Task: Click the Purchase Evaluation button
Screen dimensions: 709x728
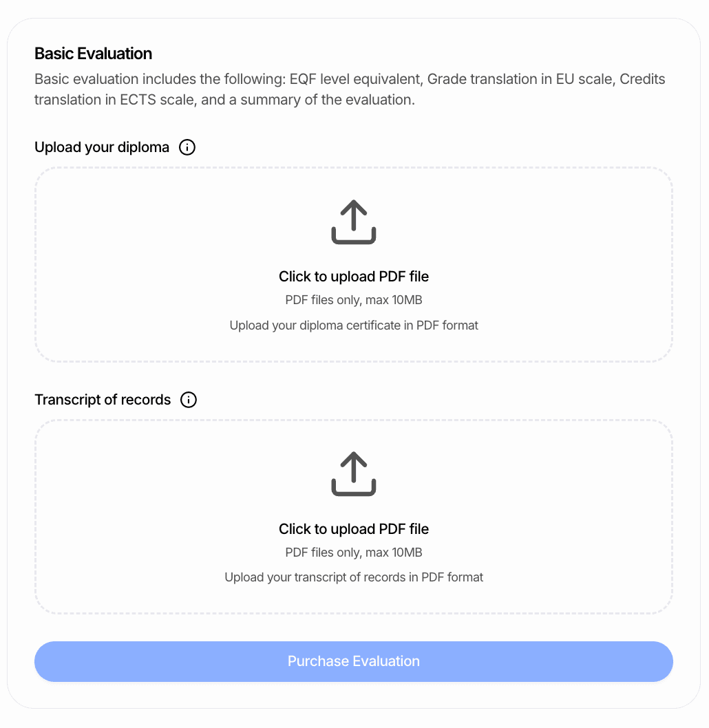Action: (x=353, y=661)
